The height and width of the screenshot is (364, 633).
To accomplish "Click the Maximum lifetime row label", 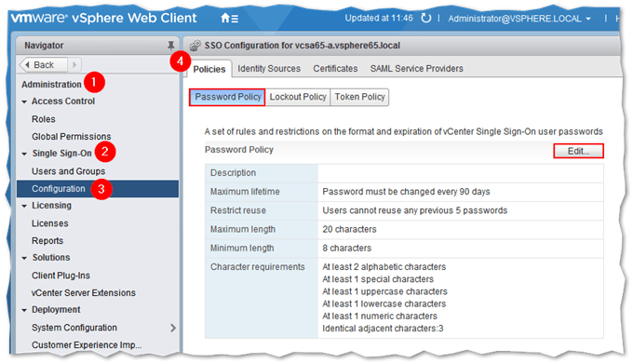I will pos(245,192).
